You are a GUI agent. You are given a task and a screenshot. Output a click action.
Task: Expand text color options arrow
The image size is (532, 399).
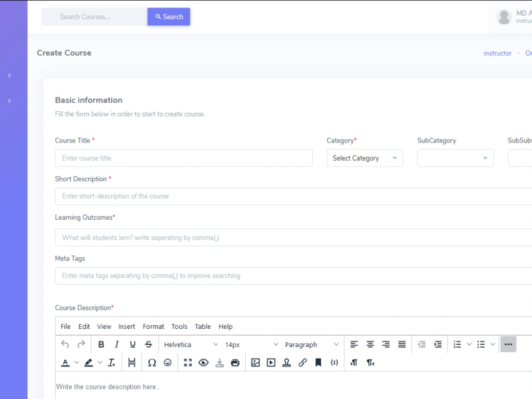pyautogui.click(x=77, y=363)
